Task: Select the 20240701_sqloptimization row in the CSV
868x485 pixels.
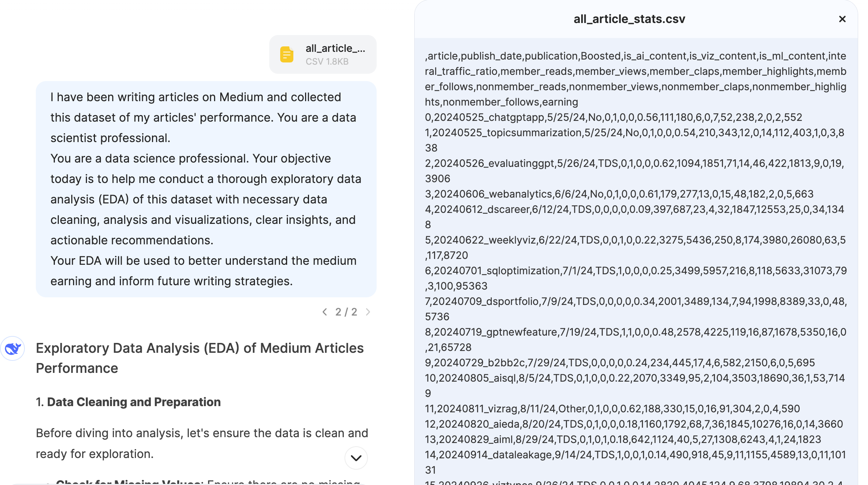Action: click(636, 271)
